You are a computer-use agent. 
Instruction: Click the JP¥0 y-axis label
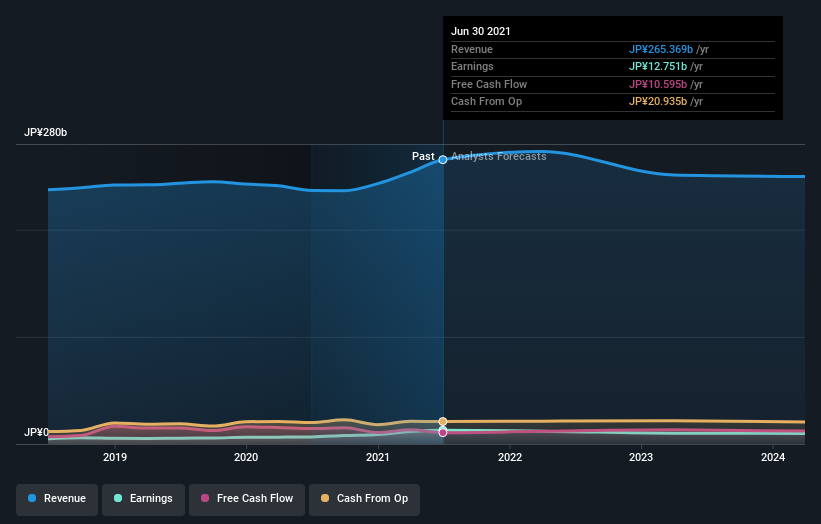click(36, 432)
